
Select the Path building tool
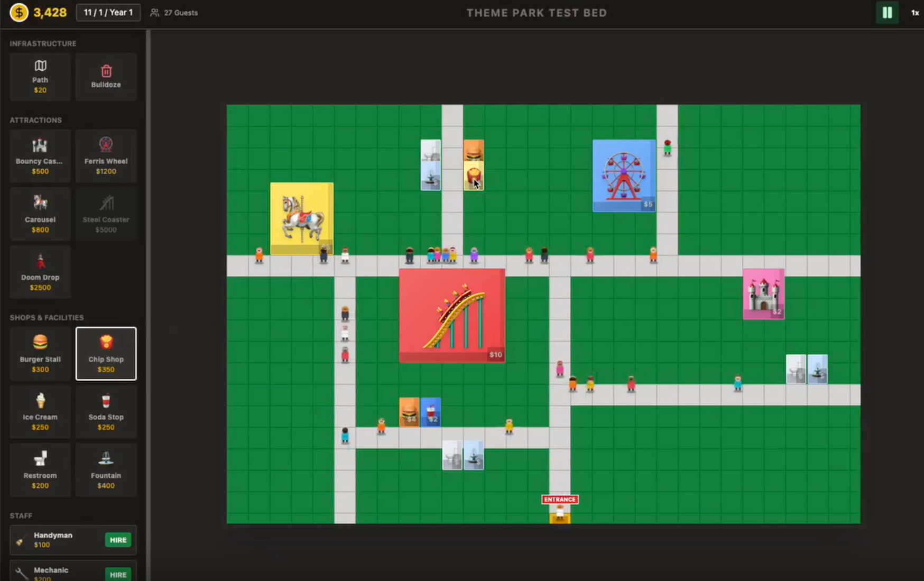pyautogui.click(x=40, y=77)
